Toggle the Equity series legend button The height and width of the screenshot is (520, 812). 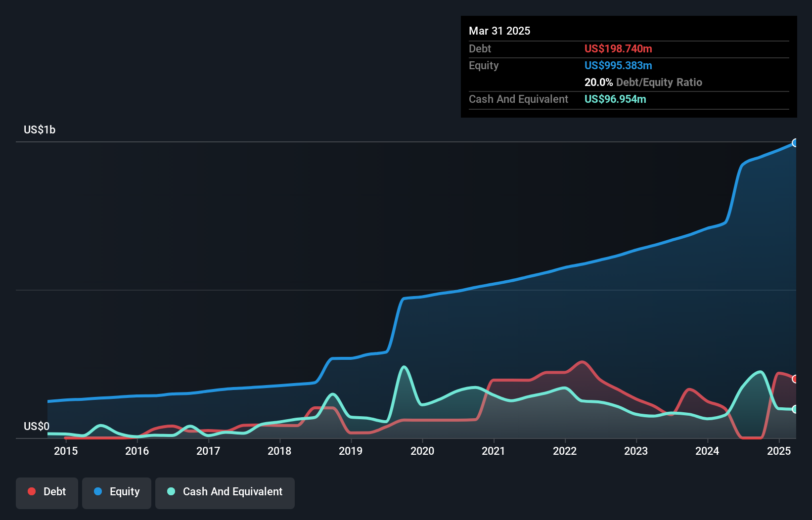pos(117,493)
